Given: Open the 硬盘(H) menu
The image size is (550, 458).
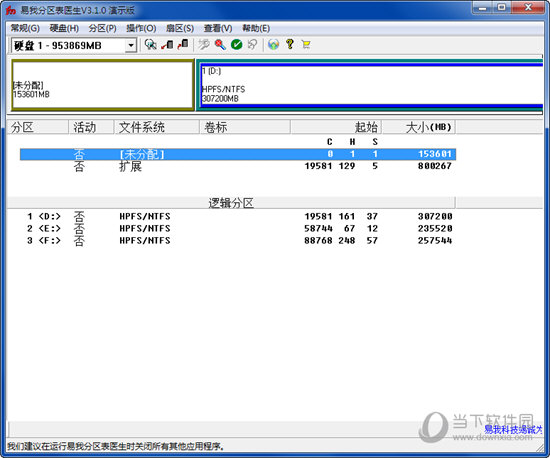Looking at the screenshot, I should click(x=64, y=28).
